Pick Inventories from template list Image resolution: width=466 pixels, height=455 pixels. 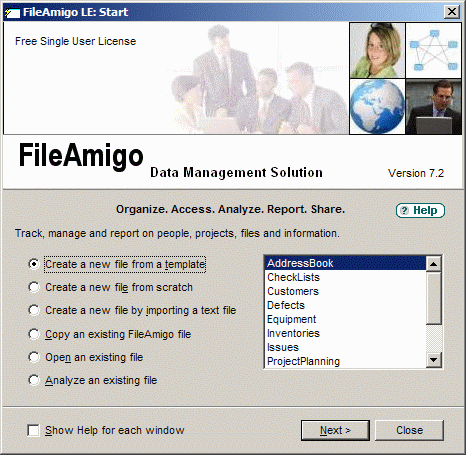346,333
